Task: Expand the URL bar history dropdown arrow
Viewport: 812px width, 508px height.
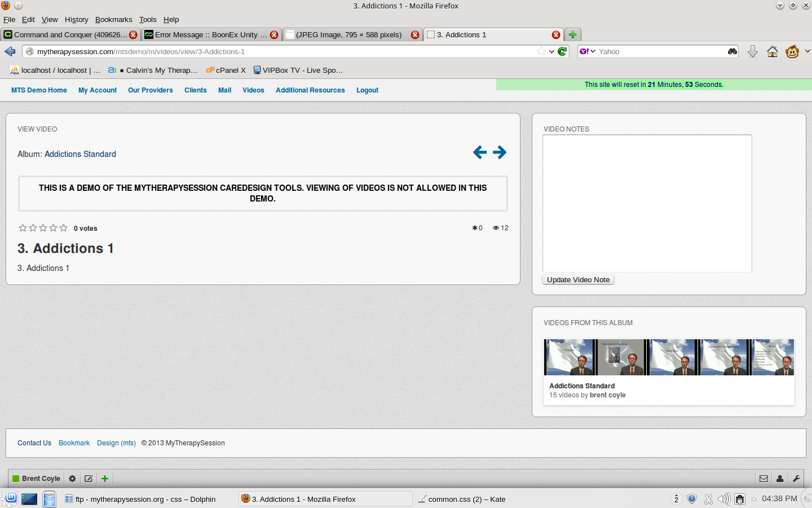Action: point(551,51)
